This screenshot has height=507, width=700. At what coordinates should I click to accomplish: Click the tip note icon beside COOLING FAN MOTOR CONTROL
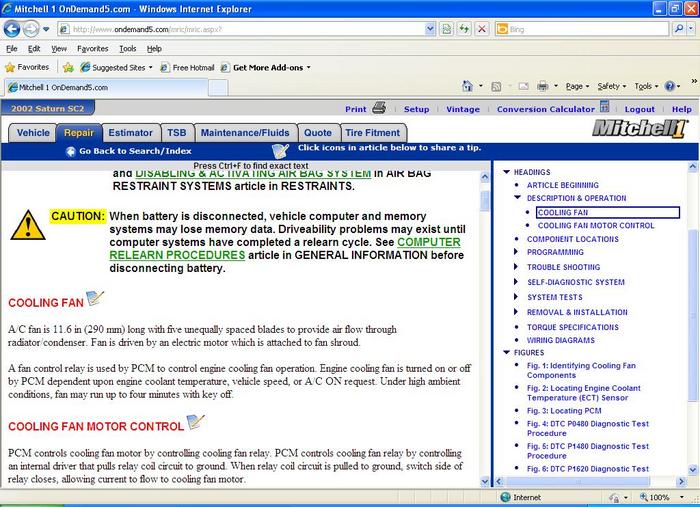[x=195, y=421]
